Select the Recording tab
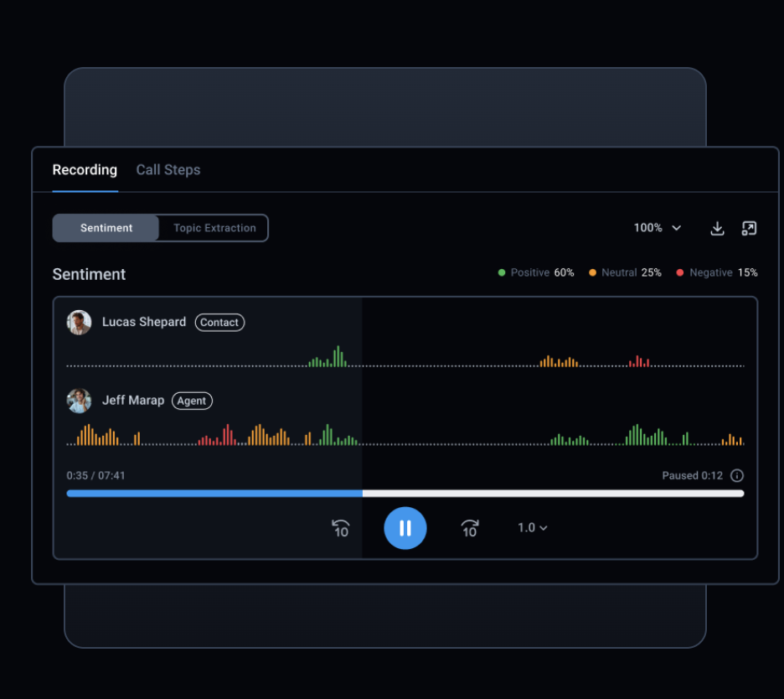 [x=85, y=170]
